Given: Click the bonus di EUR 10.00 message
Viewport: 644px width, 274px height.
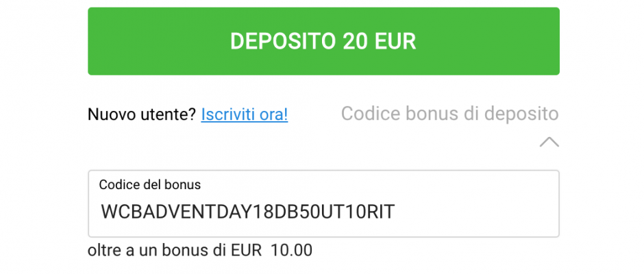Looking at the screenshot, I should (x=200, y=250).
